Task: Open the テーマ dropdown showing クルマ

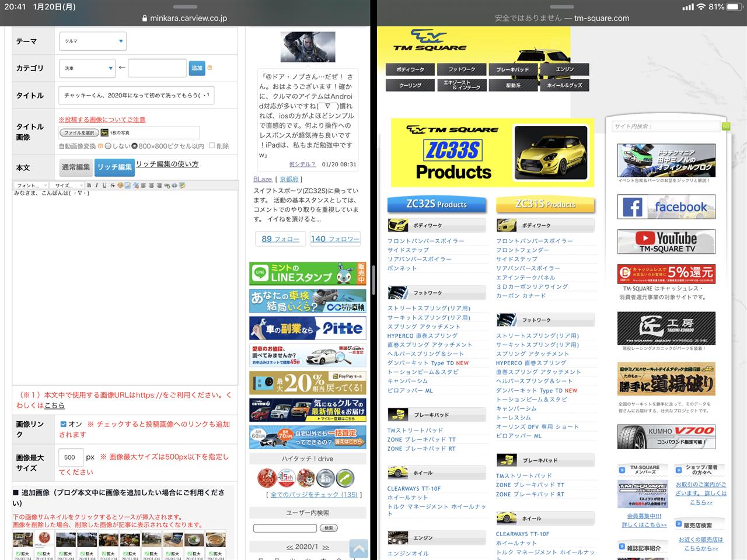Action: click(93, 41)
